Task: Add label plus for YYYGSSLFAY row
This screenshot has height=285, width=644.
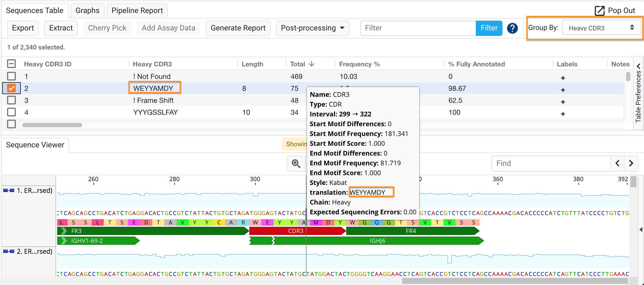Action: click(x=563, y=114)
